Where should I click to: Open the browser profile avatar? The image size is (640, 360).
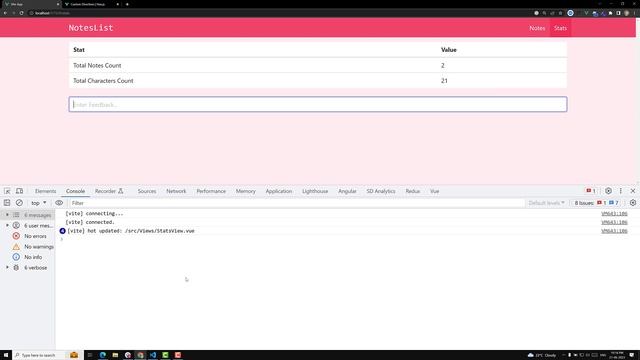tap(627, 13)
